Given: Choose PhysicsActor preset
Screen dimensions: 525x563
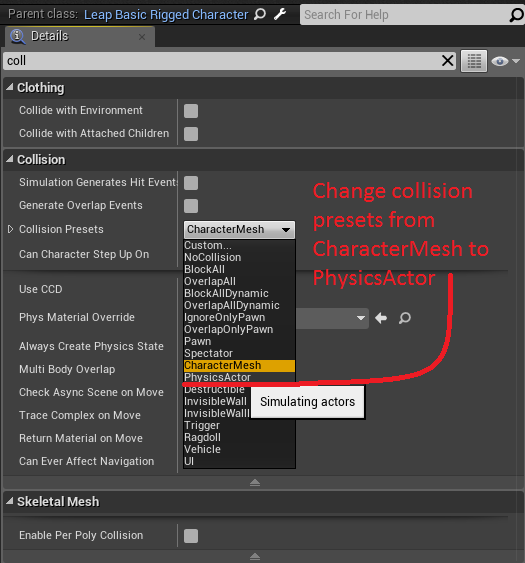Looking at the screenshot, I should click(x=239, y=377).
